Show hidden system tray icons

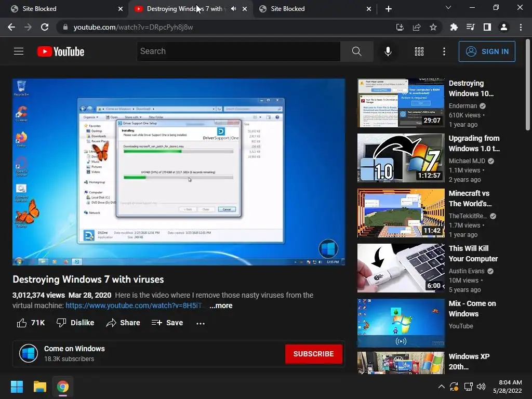click(x=441, y=387)
